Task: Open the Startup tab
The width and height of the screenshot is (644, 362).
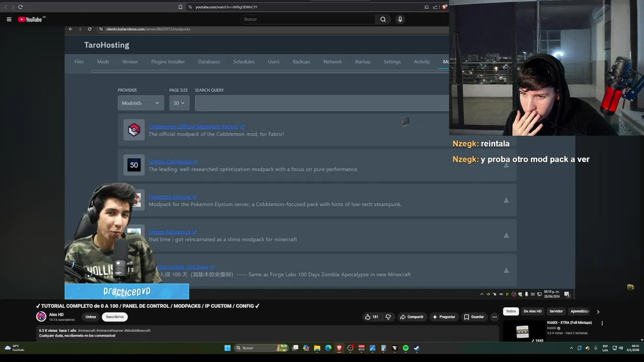Action: pos(362,62)
